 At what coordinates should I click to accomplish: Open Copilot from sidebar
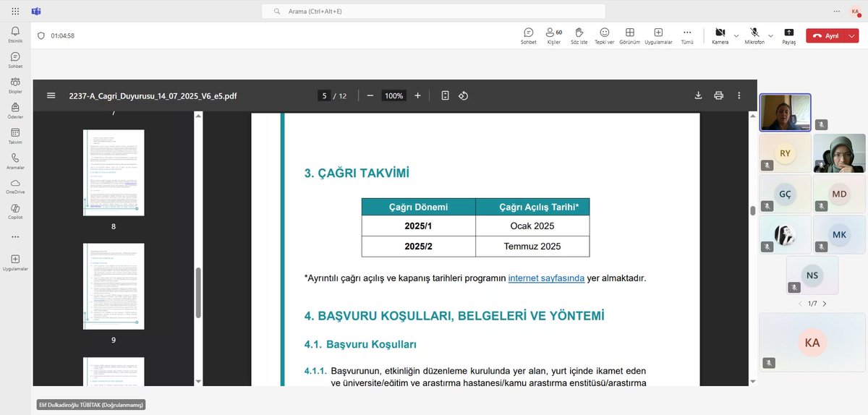pyautogui.click(x=15, y=211)
